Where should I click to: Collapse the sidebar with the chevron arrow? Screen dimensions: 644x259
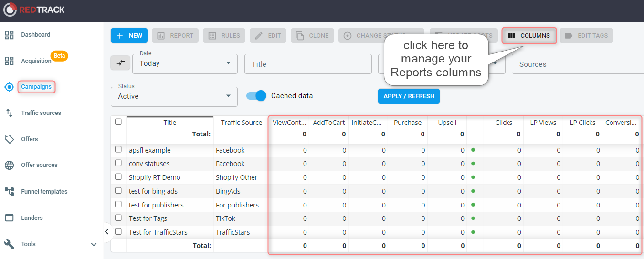point(106,232)
